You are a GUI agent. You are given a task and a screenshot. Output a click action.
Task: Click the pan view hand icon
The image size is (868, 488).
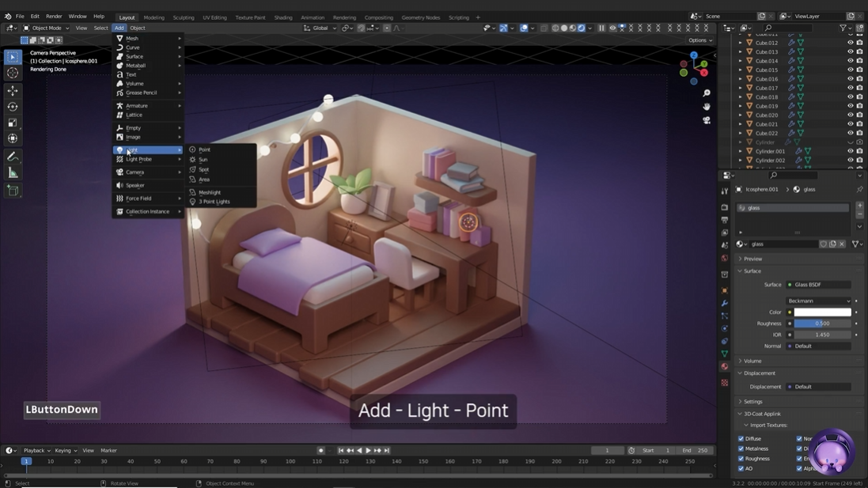707,106
